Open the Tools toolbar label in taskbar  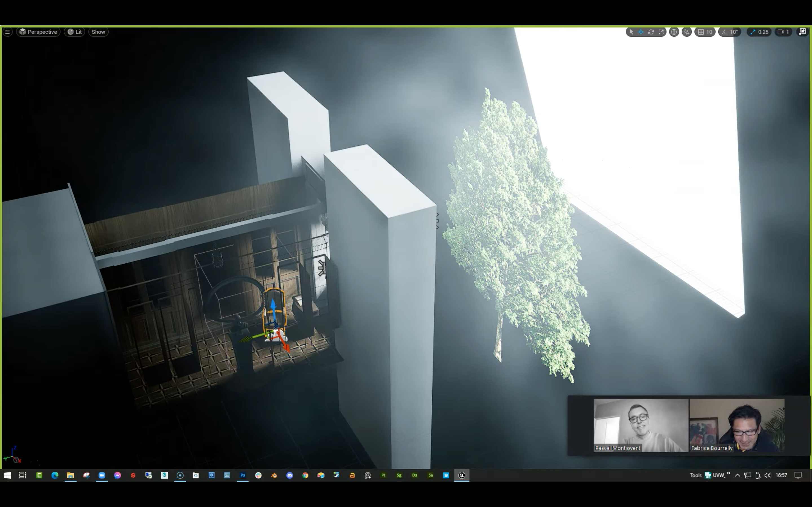(696, 475)
